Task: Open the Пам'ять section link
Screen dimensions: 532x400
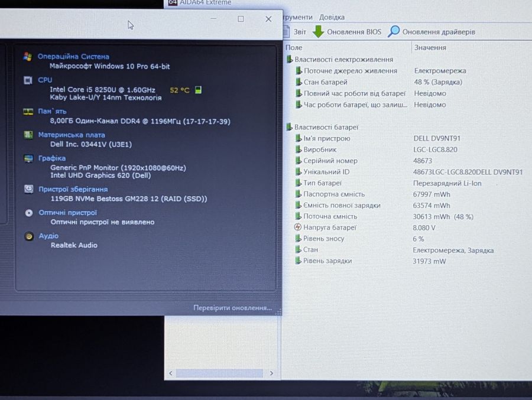Action: click(52, 111)
